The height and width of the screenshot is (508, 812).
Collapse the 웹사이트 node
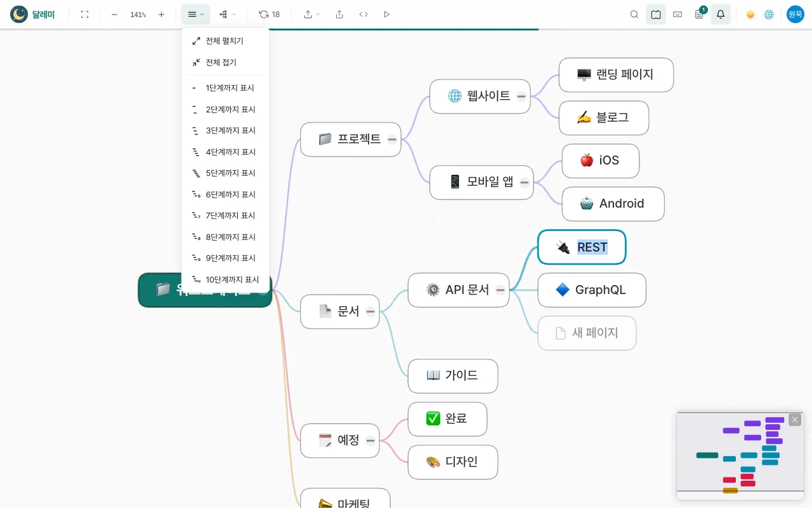tap(521, 97)
